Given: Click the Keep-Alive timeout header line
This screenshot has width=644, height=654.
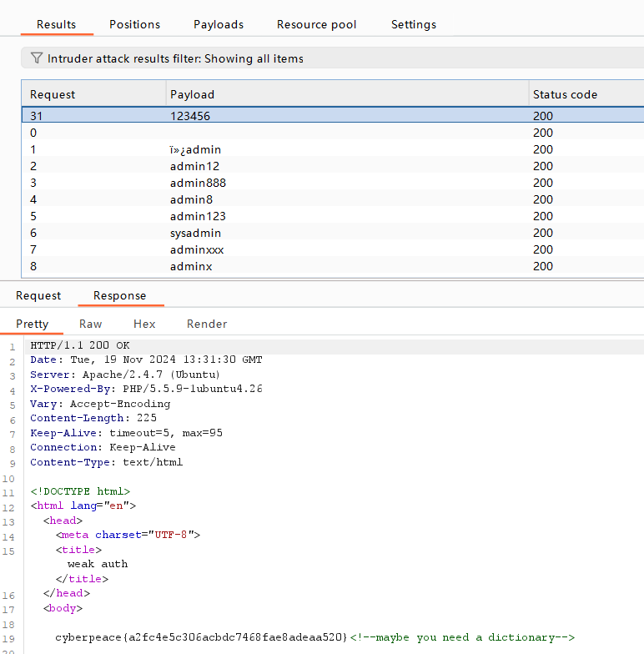Looking at the screenshot, I should click(x=126, y=433).
